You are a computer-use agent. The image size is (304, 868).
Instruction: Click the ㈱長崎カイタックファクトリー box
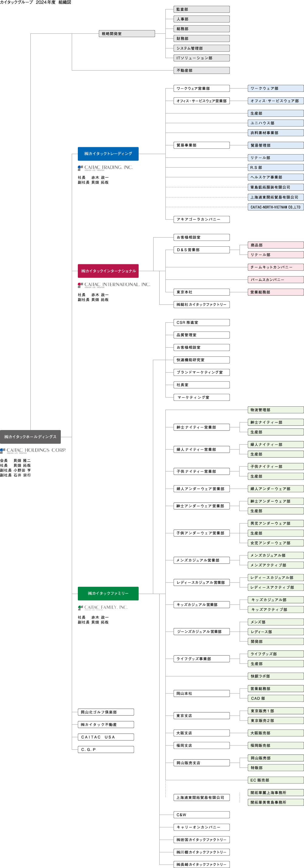(x=202, y=864)
